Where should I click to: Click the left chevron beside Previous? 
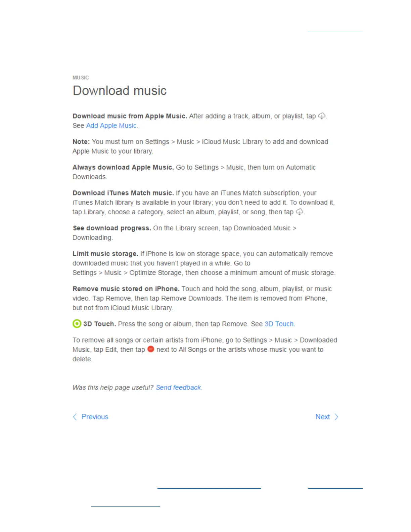pyautogui.click(x=75, y=417)
